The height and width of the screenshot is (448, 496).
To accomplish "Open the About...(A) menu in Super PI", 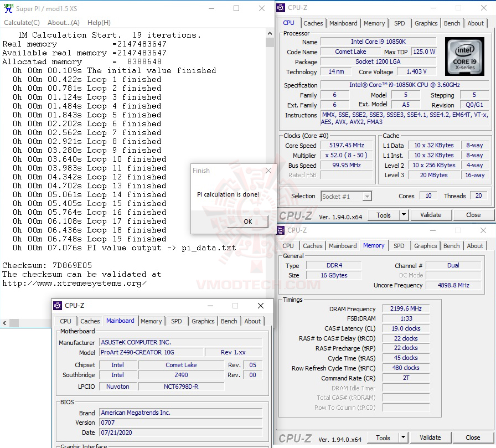I will coord(64,23).
